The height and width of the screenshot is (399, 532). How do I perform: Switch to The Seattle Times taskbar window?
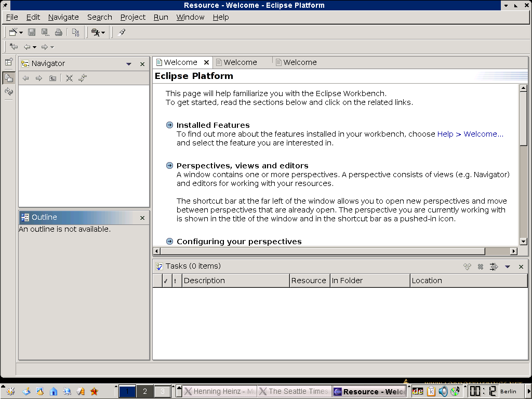(295, 392)
